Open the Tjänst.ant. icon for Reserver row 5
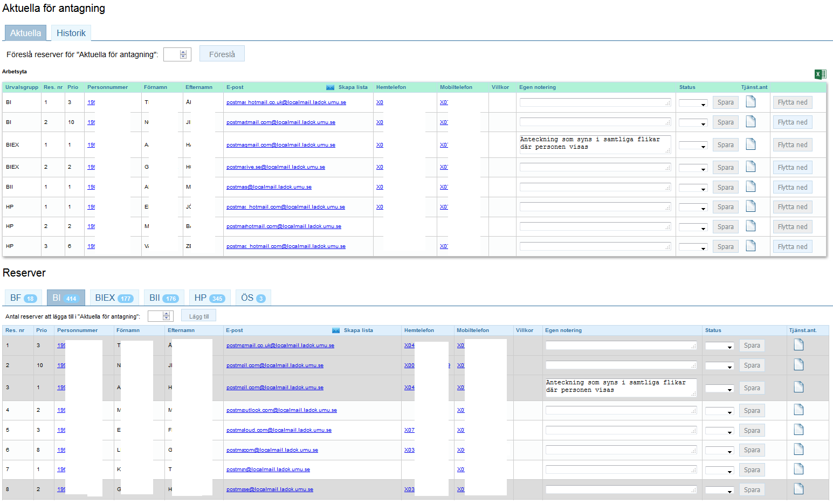 coord(798,430)
